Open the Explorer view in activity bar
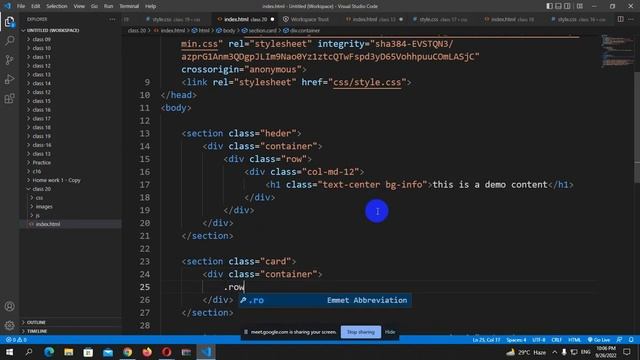 coord(9,22)
